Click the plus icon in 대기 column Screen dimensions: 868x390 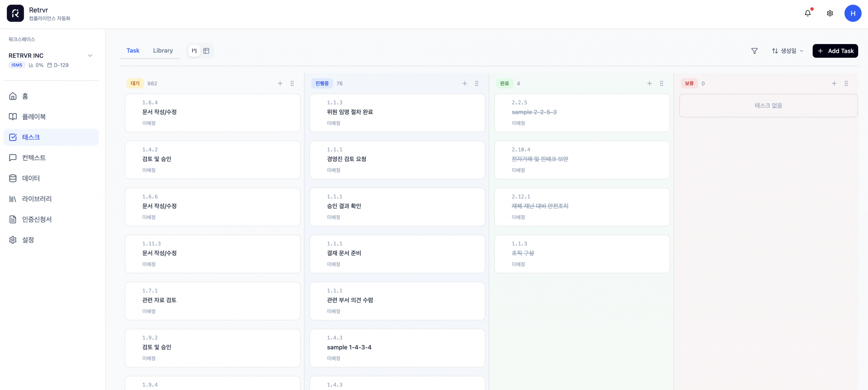coord(280,83)
